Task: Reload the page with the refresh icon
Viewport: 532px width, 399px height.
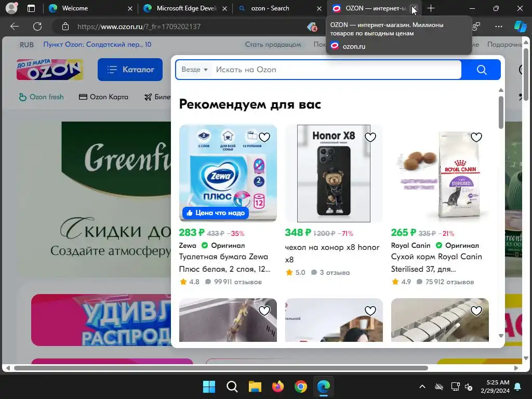Action: (37, 26)
